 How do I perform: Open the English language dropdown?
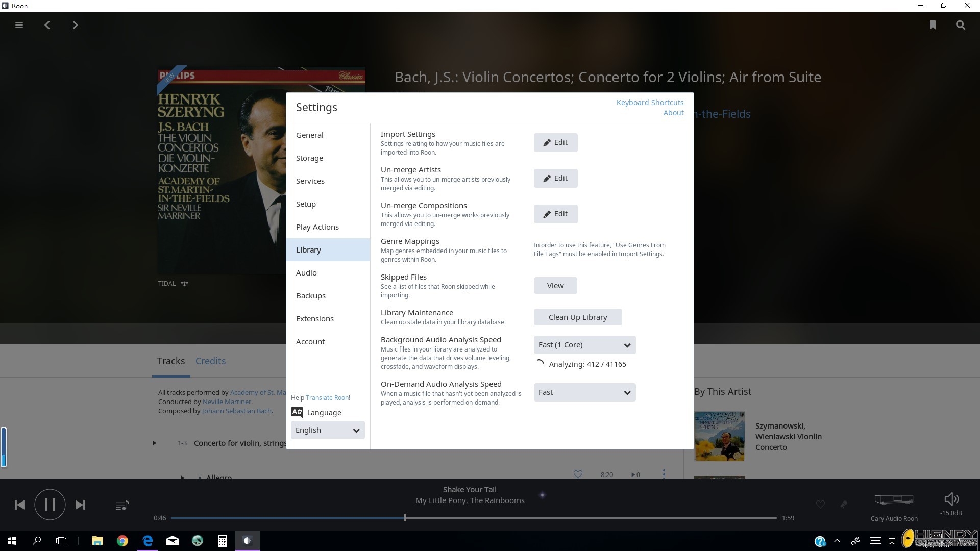pyautogui.click(x=328, y=430)
